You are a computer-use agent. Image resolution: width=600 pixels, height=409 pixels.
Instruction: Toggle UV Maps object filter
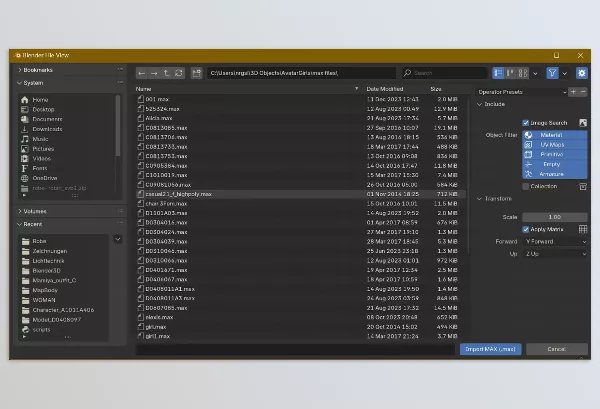[554, 145]
